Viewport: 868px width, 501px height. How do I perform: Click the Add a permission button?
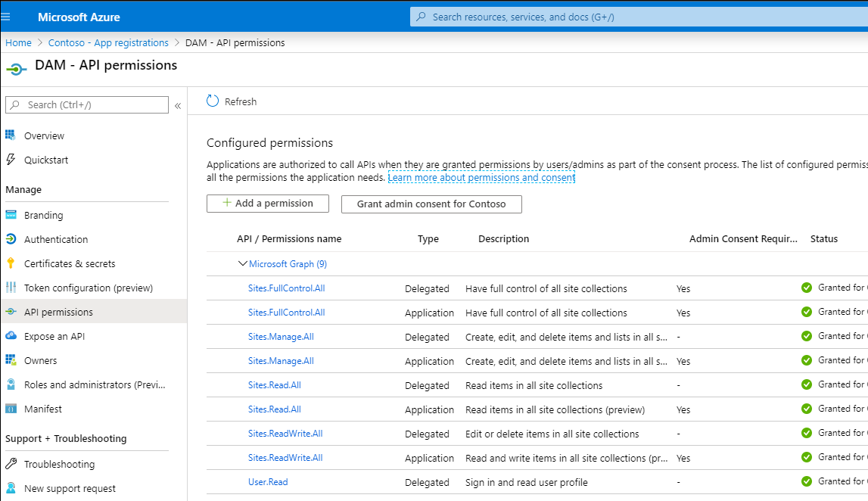tap(268, 203)
